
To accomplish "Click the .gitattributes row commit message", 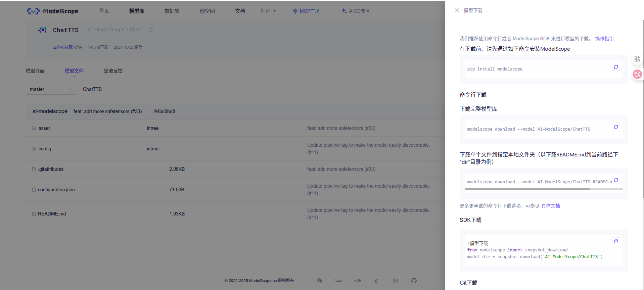I will pyautogui.click(x=341, y=169).
